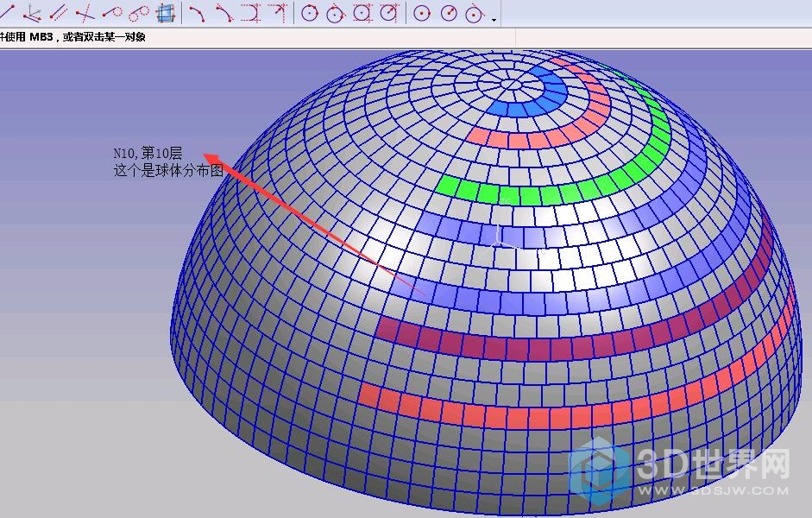Select the line tangent to circle tool
Viewport: 812px width, 518px height.
(x=111, y=12)
